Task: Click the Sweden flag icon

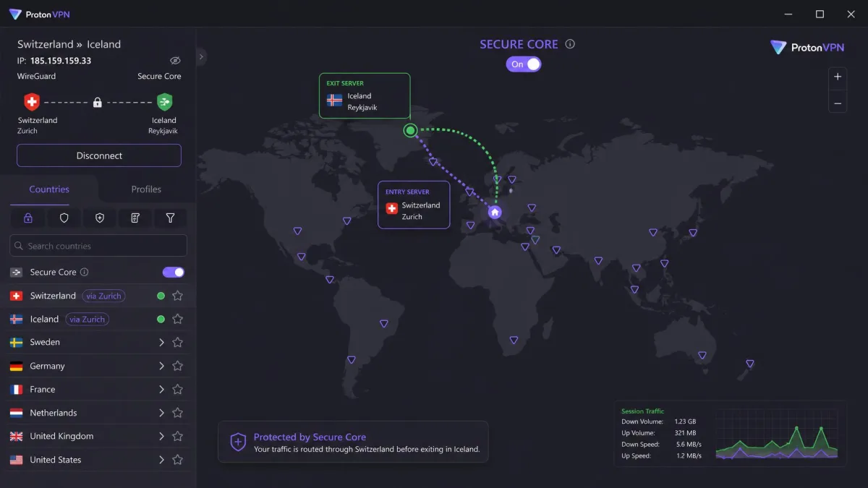Action: click(16, 343)
